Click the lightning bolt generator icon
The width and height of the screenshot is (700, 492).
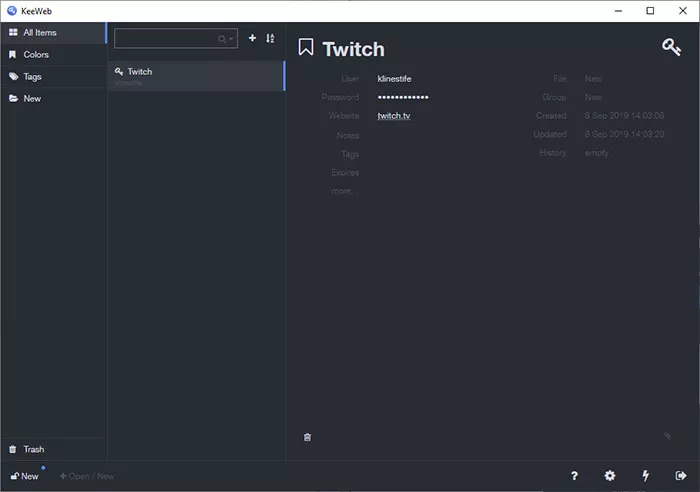coord(645,476)
